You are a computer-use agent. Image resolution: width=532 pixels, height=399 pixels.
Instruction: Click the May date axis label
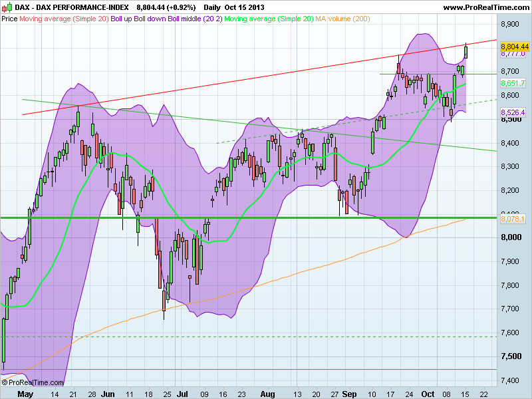click(25, 394)
